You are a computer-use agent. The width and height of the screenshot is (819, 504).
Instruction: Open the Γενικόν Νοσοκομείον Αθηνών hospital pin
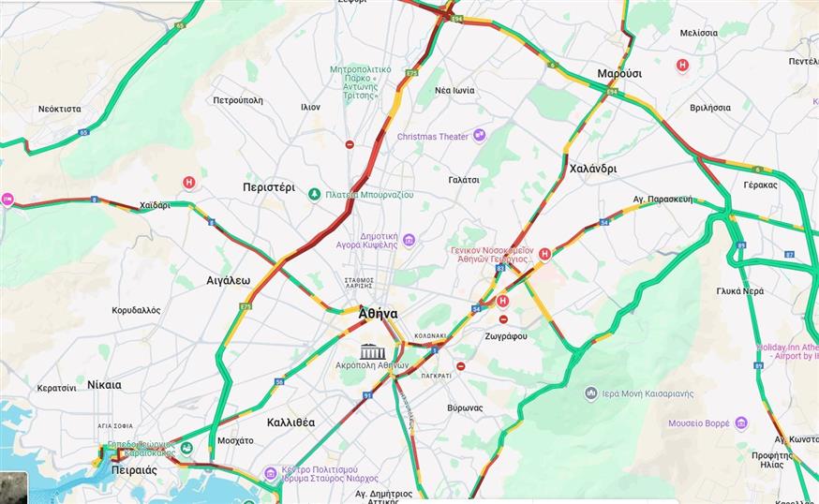[x=544, y=255]
